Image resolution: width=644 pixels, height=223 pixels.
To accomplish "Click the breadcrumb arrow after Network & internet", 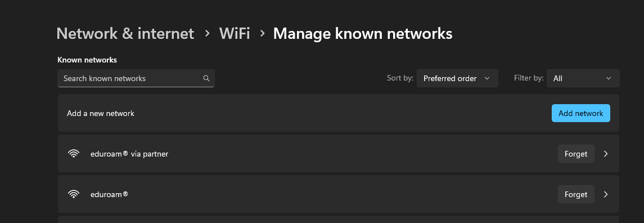I will click(208, 33).
